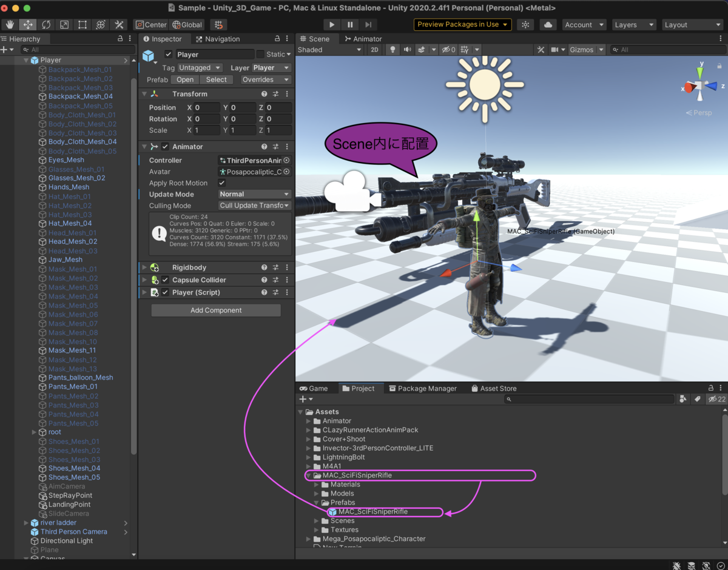This screenshot has height=570, width=728.
Task: Open the Layout dropdown
Action: [692, 25]
